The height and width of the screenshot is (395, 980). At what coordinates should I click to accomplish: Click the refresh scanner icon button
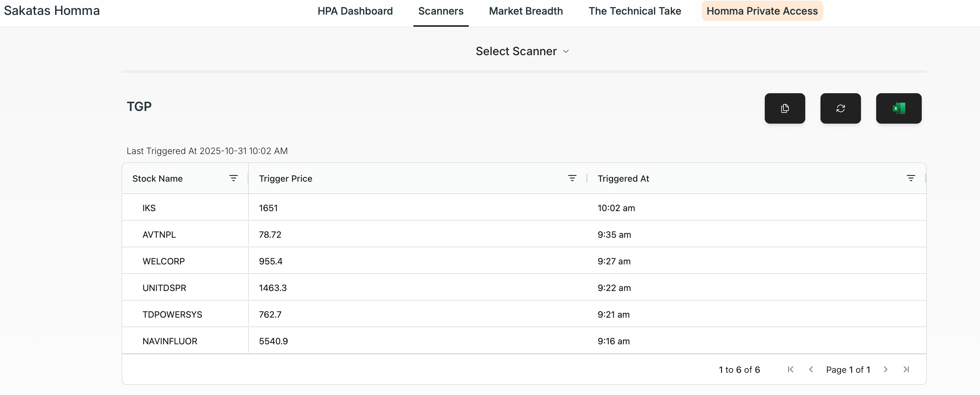click(x=840, y=108)
